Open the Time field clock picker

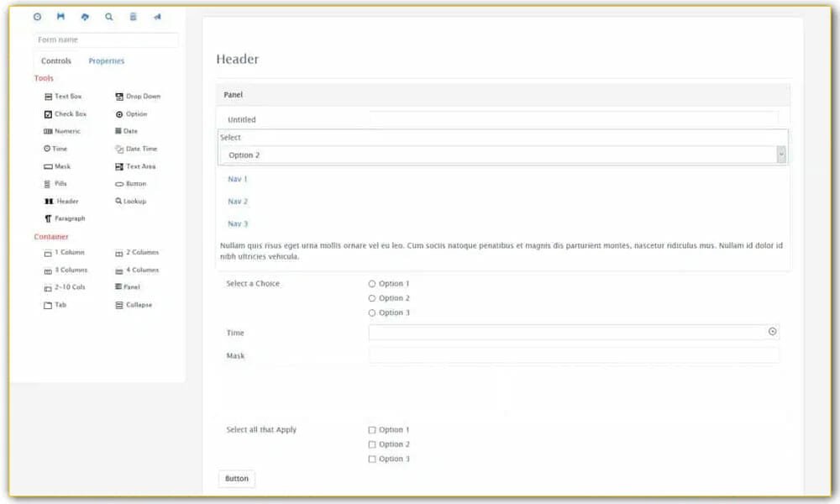coord(772,332)
